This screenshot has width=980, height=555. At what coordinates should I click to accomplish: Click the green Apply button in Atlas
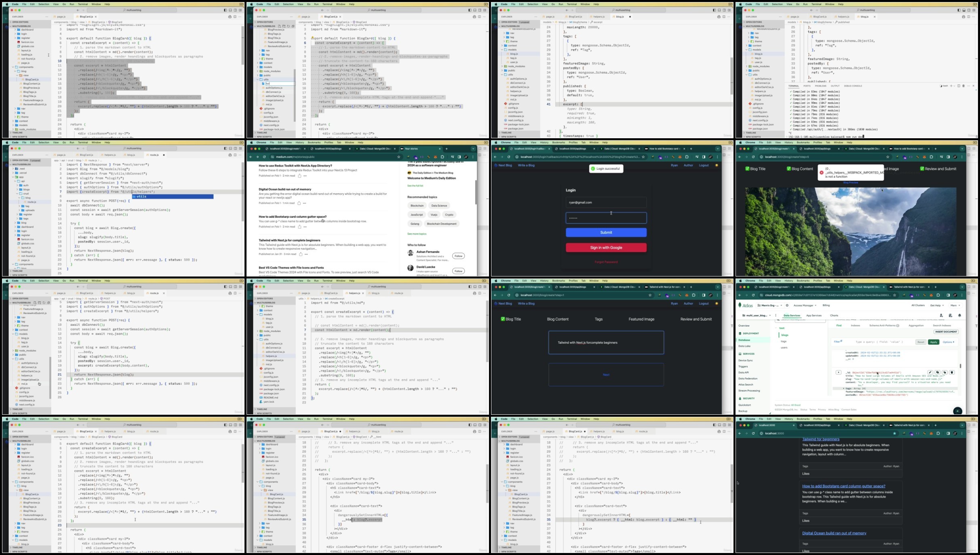click(x=934, y=342)
